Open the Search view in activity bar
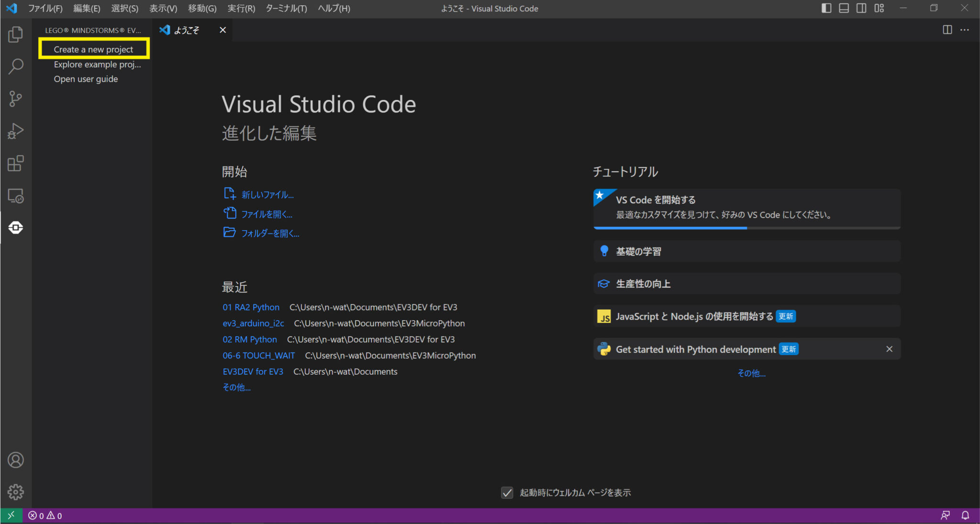 [16, 67]
